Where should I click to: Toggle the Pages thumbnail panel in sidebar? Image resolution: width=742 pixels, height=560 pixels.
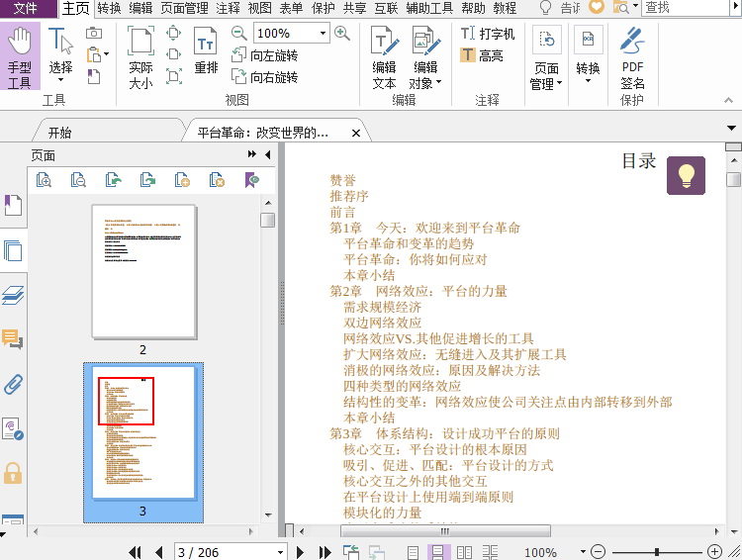pos(13,250)
